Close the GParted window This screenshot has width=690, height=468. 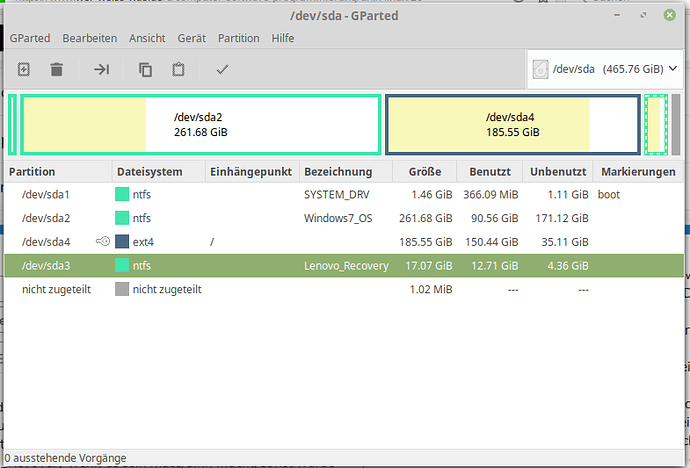tap(670, 15)
